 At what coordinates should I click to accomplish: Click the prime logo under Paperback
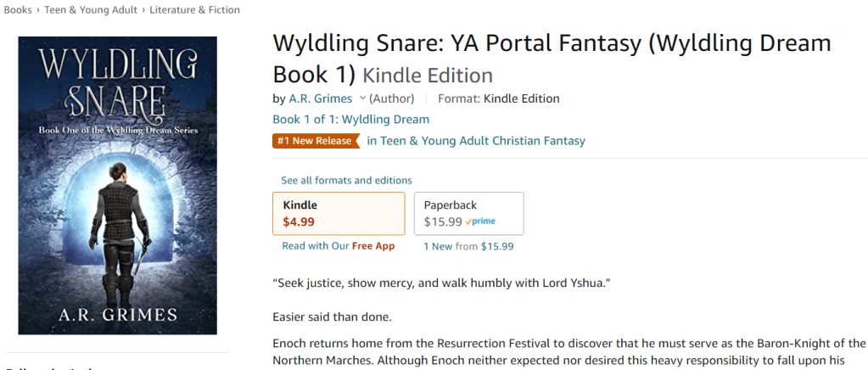pos(481,221)
